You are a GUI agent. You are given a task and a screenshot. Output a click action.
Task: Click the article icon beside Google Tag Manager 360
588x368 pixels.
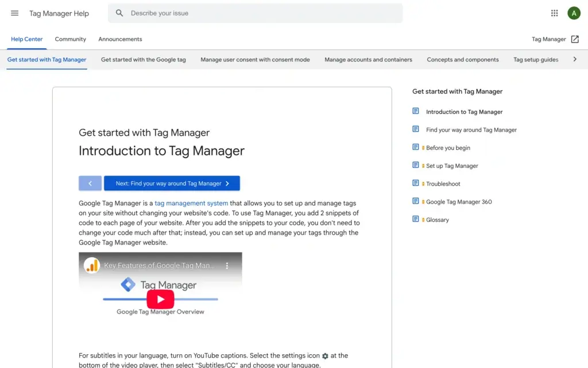coord(416,201)
